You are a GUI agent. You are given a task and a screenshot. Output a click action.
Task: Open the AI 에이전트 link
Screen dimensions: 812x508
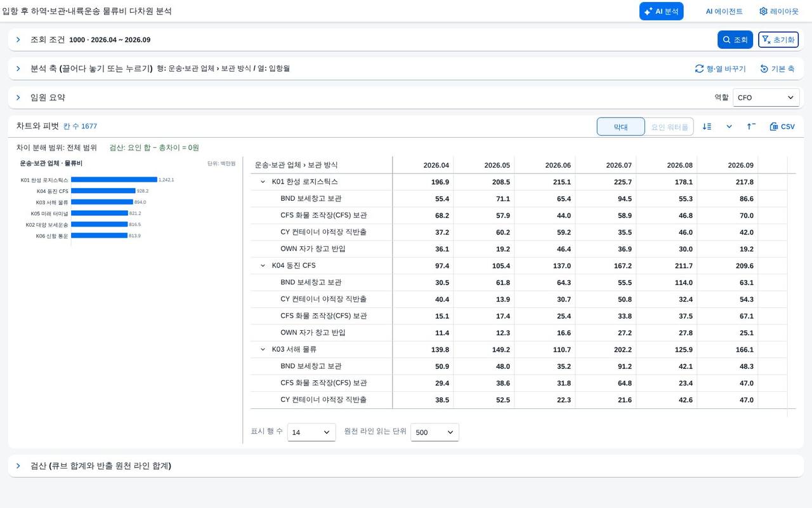click(724, 11)
